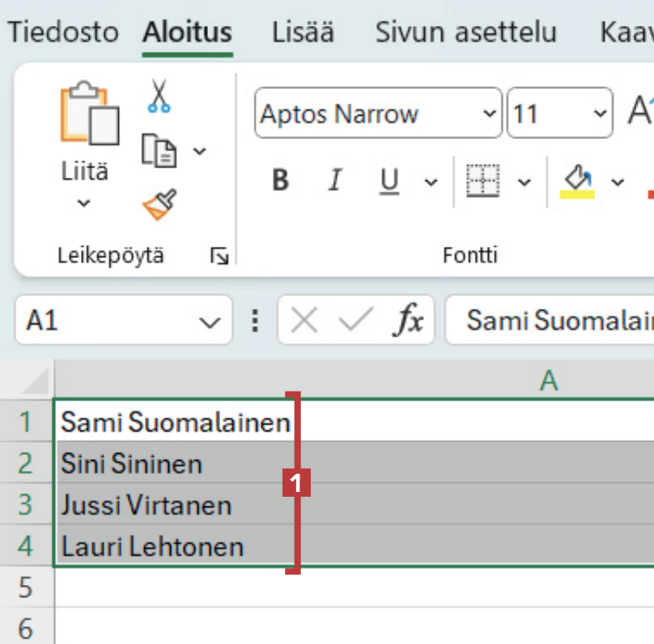Viewport: 654px width, 644px height.
Task: Open the Aptos Narrow font dropdown
Action: [490, 113]
